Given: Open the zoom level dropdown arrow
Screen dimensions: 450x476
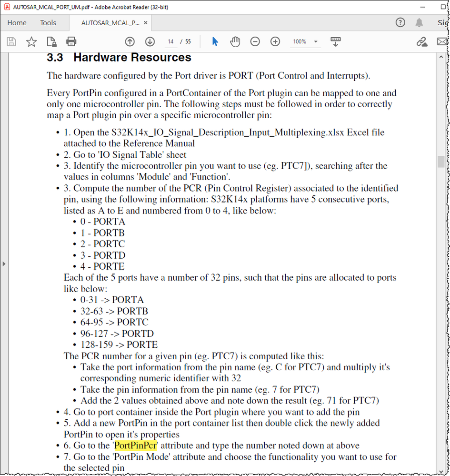Looking at the screenshot, I should tap(316, 41).
